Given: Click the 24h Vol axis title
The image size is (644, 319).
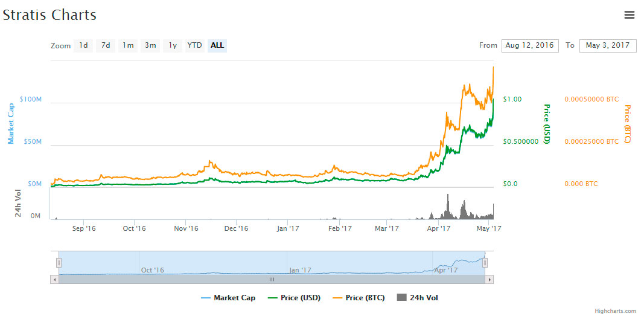Looking at the screenshot, I should (18, 205).
